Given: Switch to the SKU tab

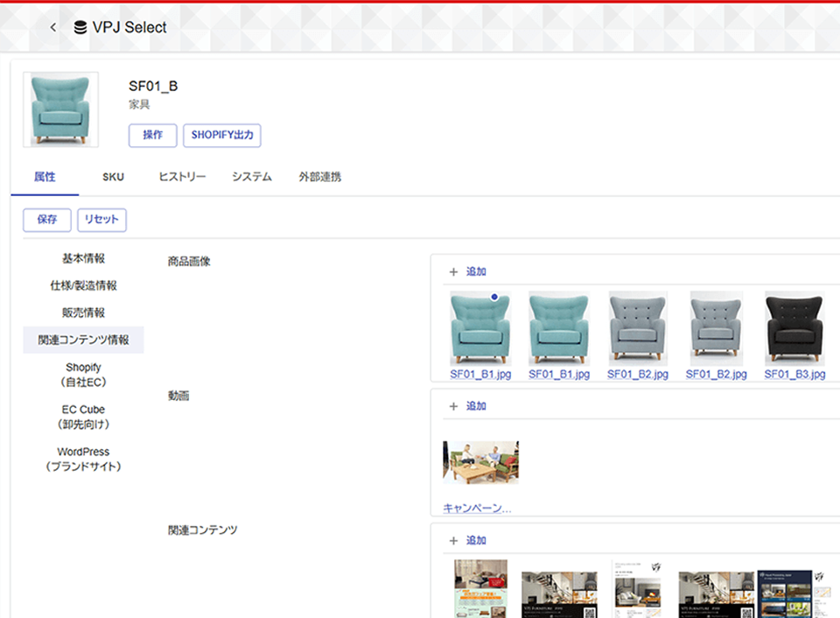Looking at the screenshot, I should tap(113, 177).
